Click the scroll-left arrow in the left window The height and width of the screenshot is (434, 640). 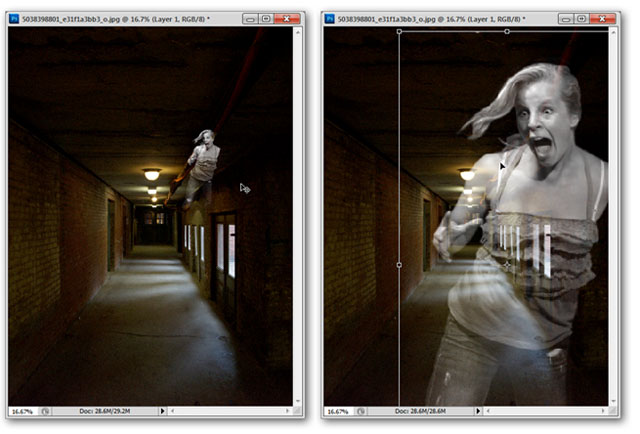pos(173,411)
